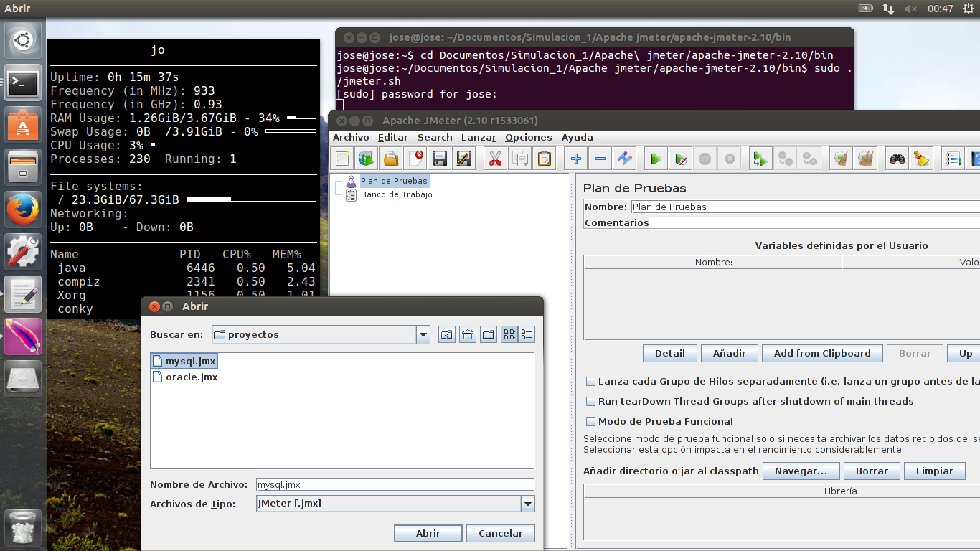Screen dimensions: 980x551
Task: Enable Modo de Prueba Funcional checkbox
Action: pos(591,422)
